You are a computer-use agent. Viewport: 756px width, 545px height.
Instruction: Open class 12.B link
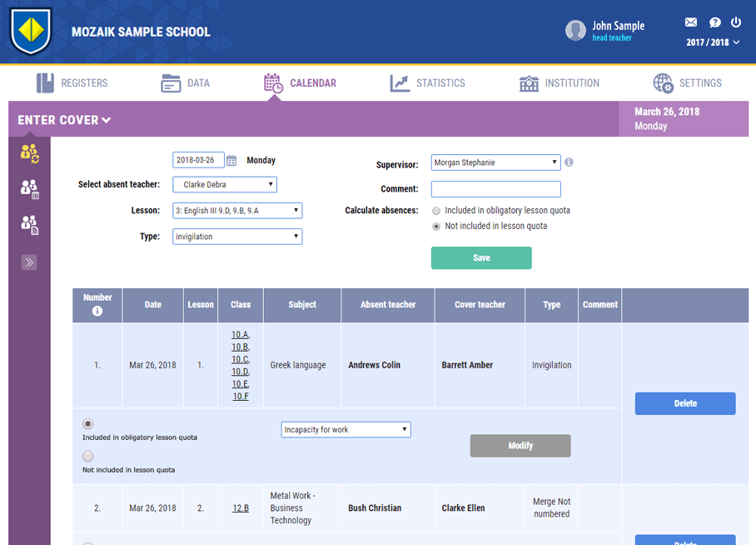[x=240, y=508]
